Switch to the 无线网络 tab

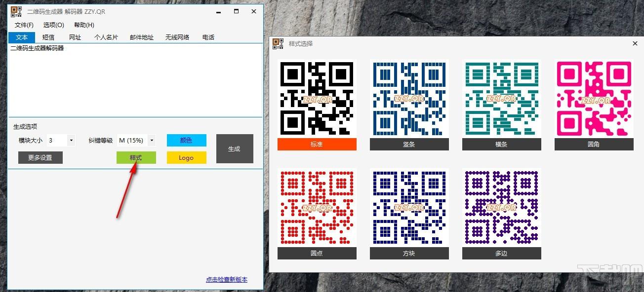click(x=177, y=37)
